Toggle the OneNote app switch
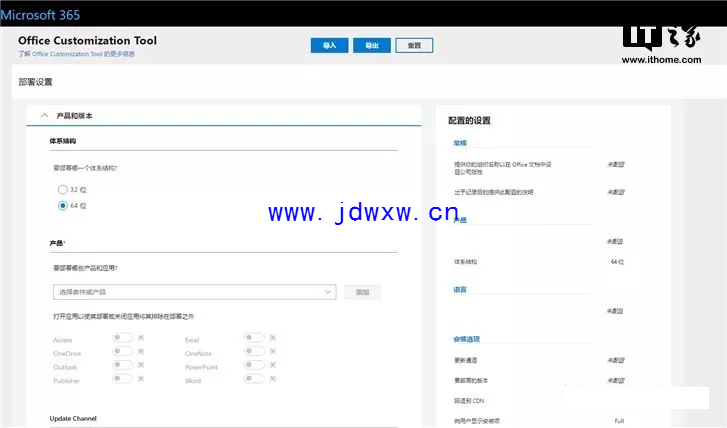The image size is (727, 428). click(x=255, y=351)
